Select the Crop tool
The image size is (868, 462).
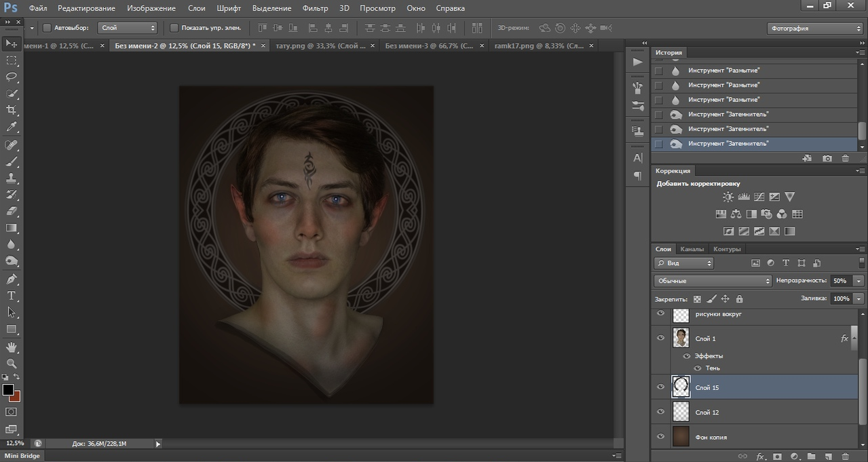(x=12, y=110)
